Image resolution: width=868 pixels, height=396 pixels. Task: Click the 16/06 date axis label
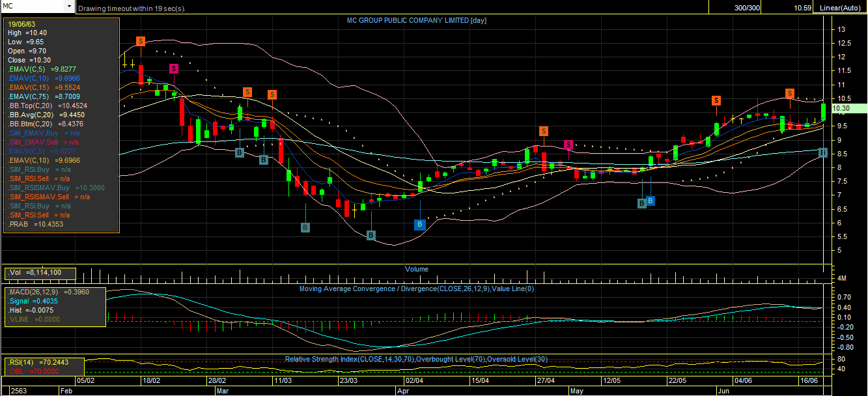coord(809,380)
